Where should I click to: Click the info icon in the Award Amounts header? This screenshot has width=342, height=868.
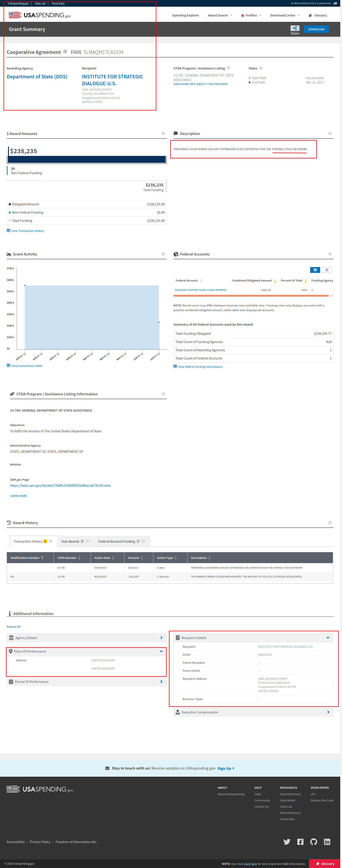point(163,133)
